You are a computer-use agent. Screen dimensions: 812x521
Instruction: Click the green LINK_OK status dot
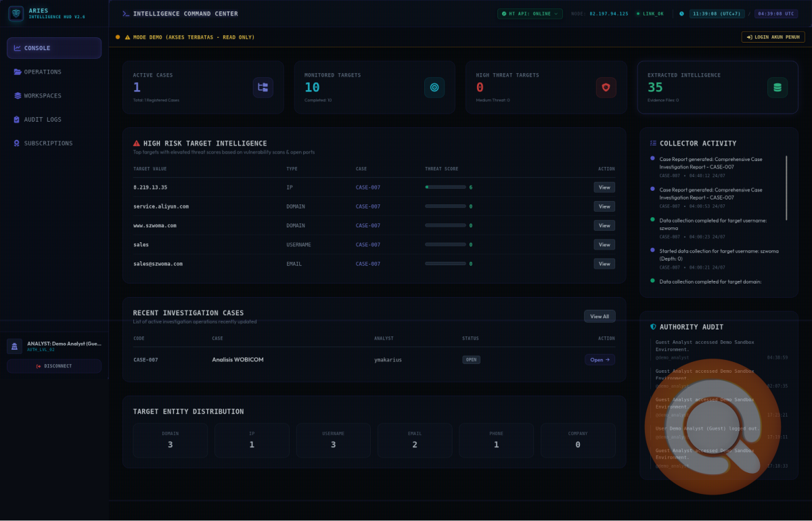637,14
